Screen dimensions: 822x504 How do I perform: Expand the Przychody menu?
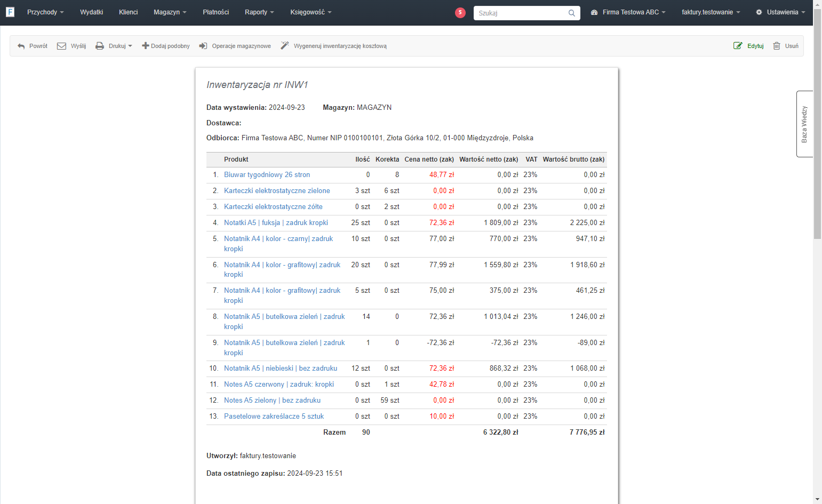point(45,12)
